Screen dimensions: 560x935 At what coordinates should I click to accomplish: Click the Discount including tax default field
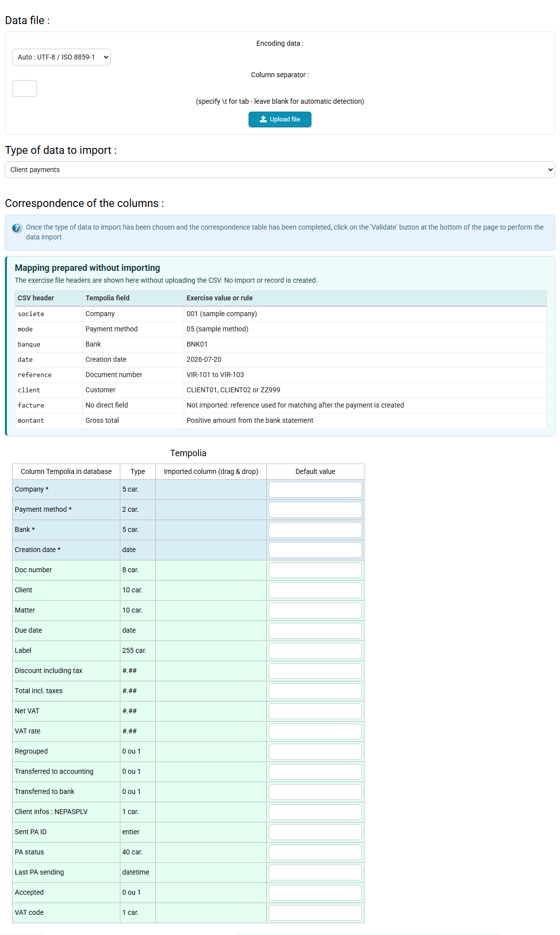[x=315, y=671]
